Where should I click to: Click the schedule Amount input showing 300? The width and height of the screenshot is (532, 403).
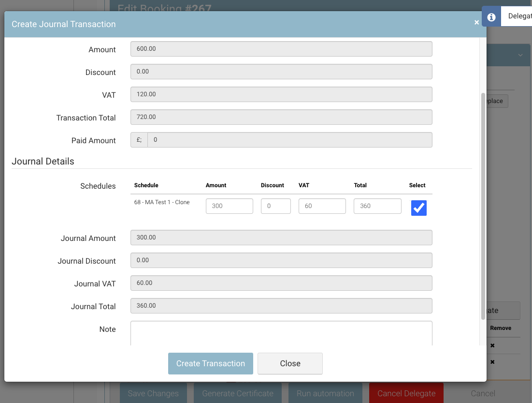click(x=229, y=206)
